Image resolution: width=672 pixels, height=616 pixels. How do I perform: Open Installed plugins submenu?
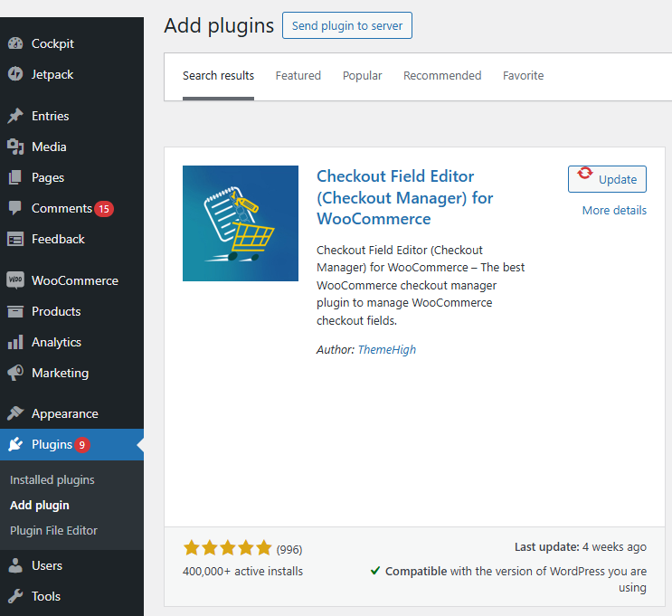point(52,479)
